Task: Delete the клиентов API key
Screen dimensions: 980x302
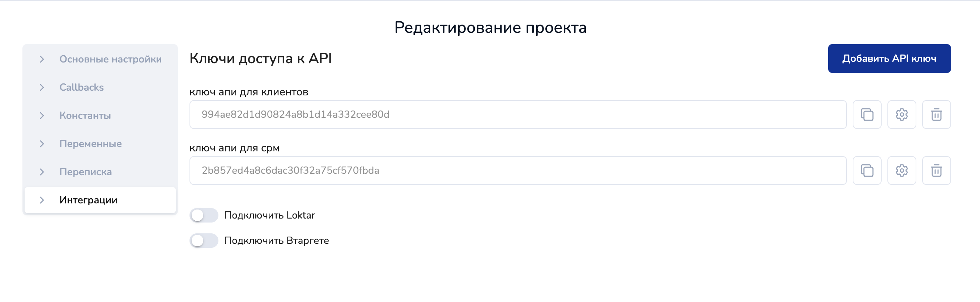Action: 936,115
